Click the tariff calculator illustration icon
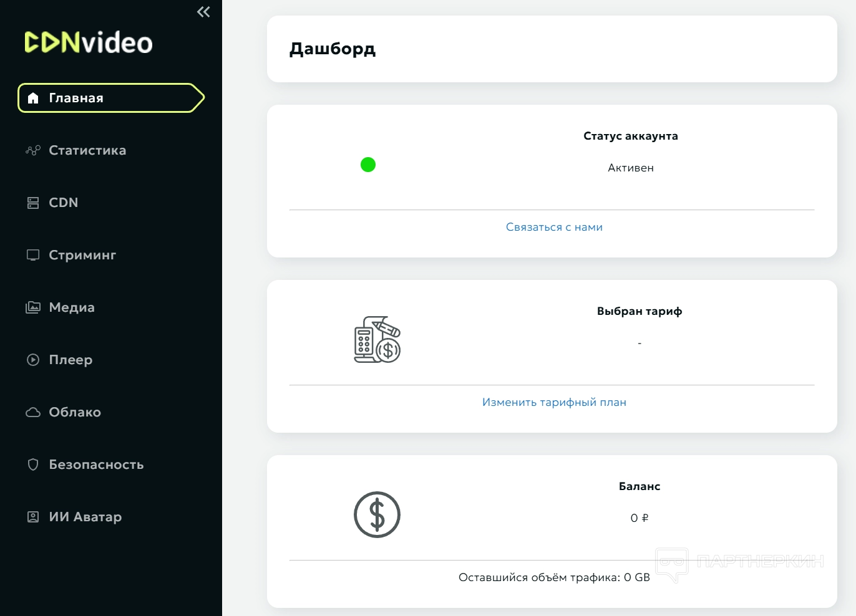 tap(377, 340)
